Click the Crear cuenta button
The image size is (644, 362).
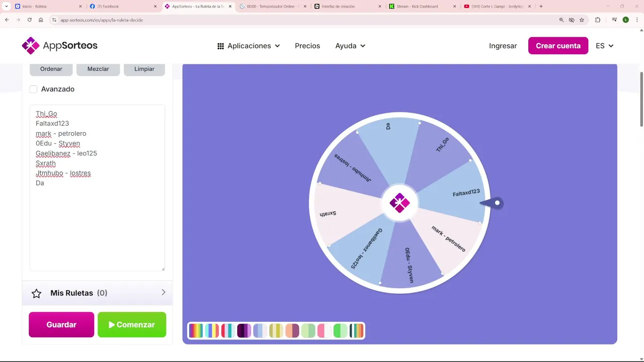558,46
